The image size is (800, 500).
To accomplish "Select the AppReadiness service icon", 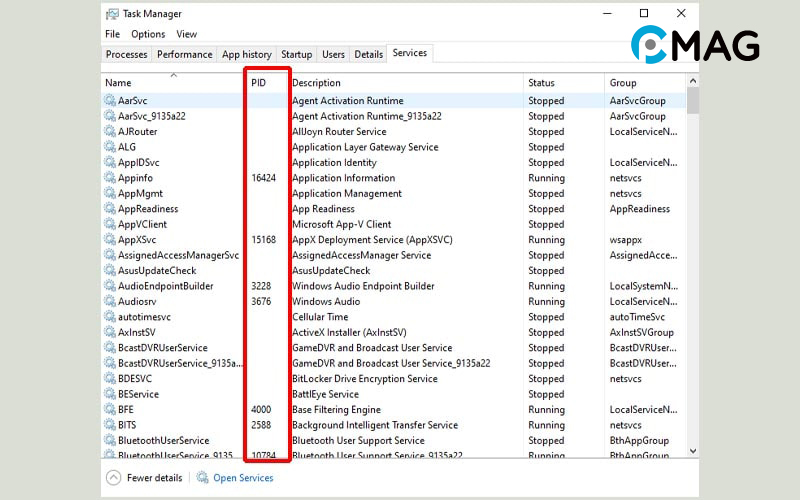I will [110, 209].
